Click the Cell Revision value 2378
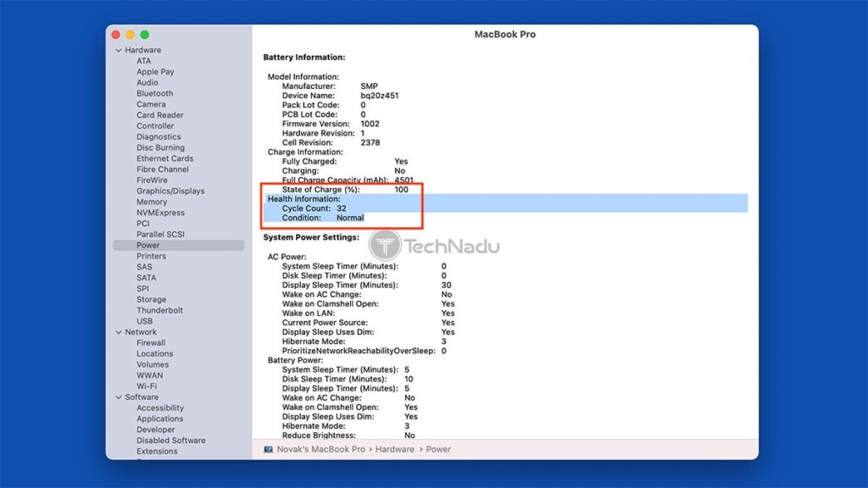Viewport: 868px width, 488px height. 370,142
